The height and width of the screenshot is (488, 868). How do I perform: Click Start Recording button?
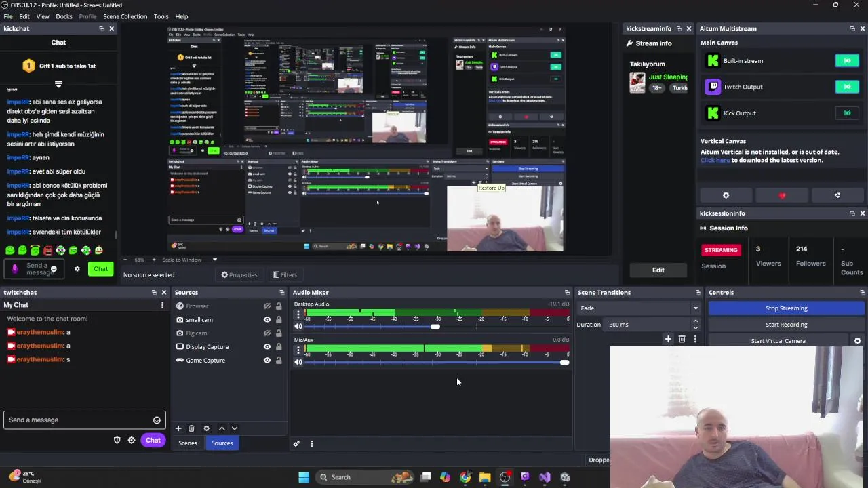(787, 325)
